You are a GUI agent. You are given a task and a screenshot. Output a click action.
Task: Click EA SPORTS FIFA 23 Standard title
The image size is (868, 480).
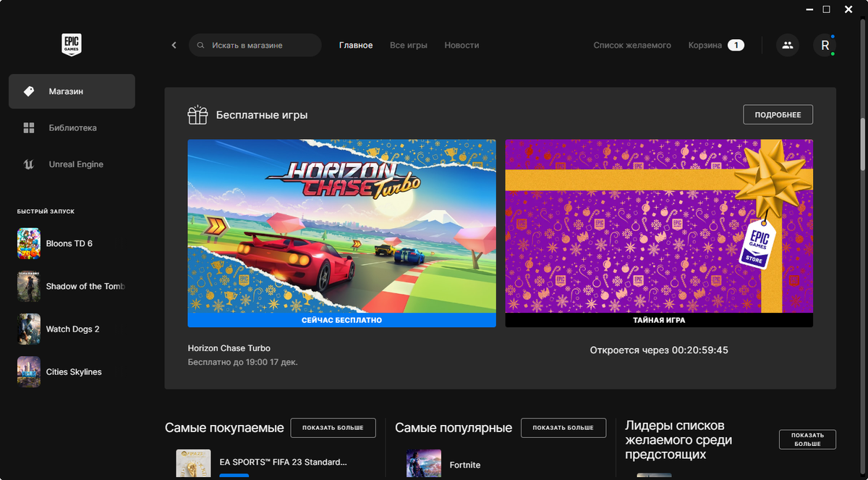[x=283, y=462]
